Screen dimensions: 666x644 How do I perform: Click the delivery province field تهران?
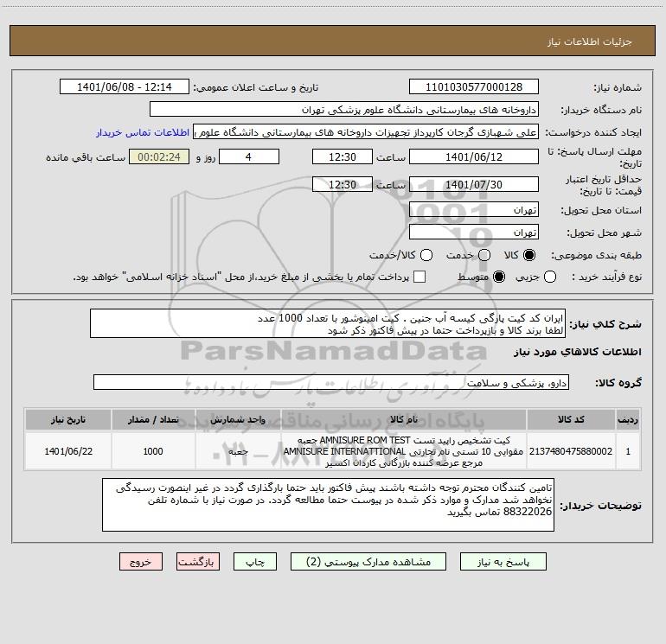[x=474, y=210]
